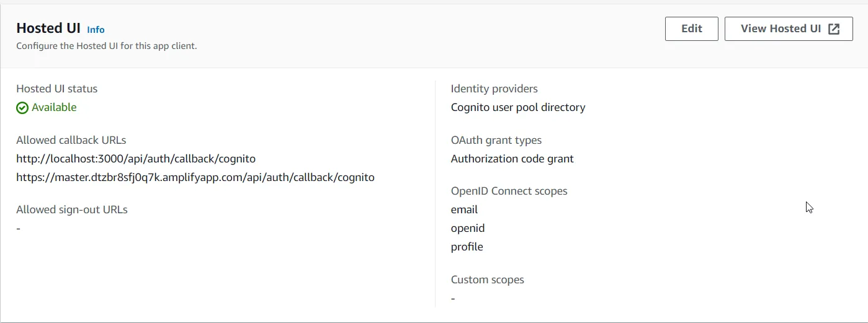This screenshot has width=868, height=323.
Task: Click the localhost:3000 callback URL
Action: [136, 159]
